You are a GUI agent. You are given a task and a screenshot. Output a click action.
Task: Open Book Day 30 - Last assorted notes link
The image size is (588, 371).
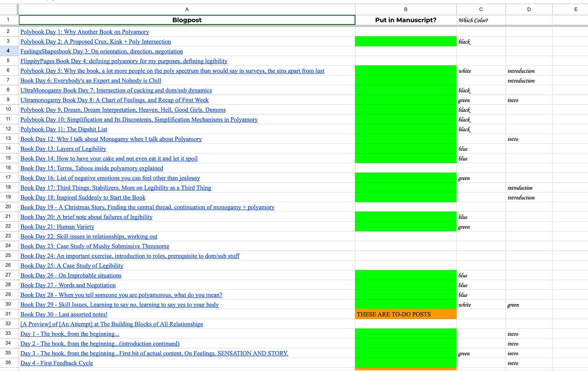pyautogui.click(x=64, y=314)
